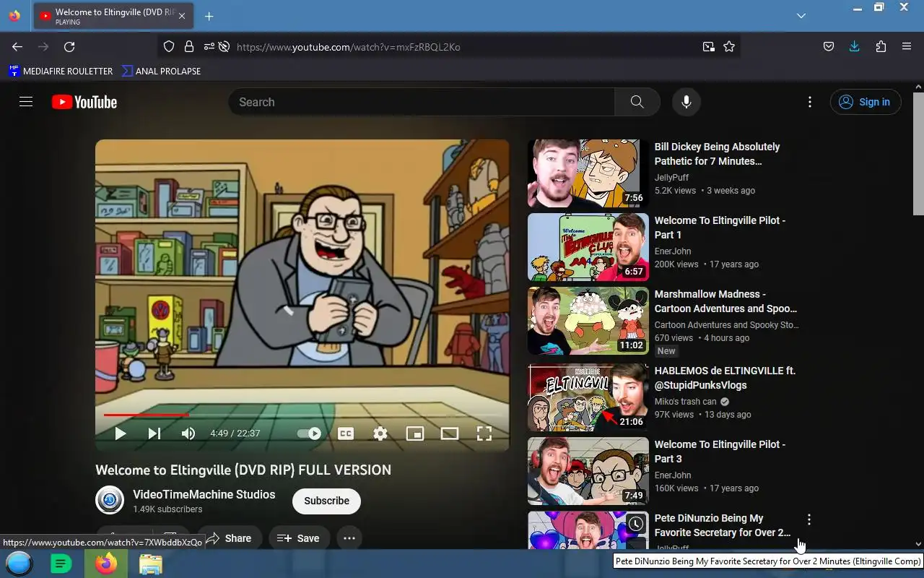Viewport: 924px width, 578px height.
Task: Click the VideoTimeMachine Studios channel name
Action: coord(204,494)
